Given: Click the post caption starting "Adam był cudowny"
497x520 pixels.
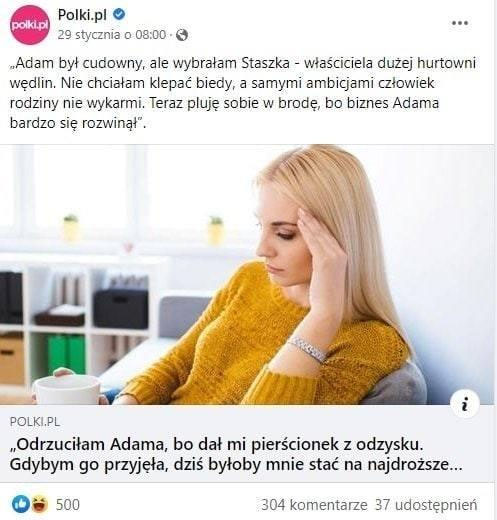Looking at the screenshot, I should pyautogui.click(x=243, y=93).
